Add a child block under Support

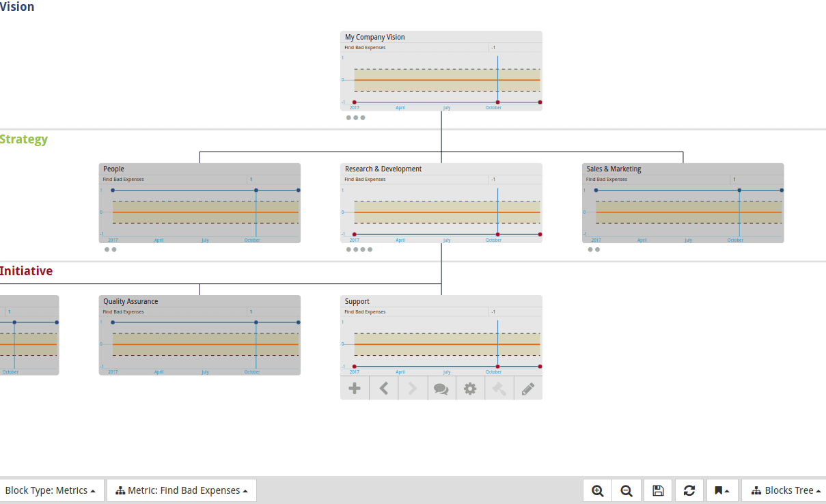[x=355, y=389]
